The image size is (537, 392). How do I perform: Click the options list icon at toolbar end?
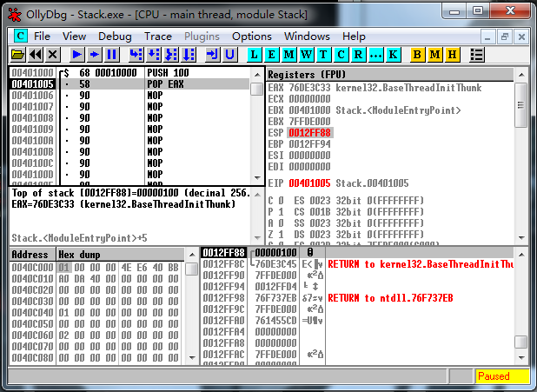(477, 55)
